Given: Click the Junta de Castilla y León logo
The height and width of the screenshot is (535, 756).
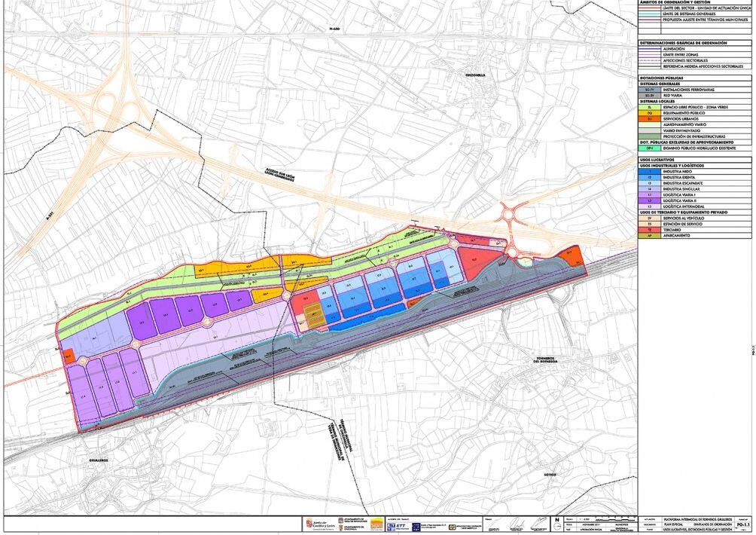Looking at the screenshot, I should coord(319,524).
